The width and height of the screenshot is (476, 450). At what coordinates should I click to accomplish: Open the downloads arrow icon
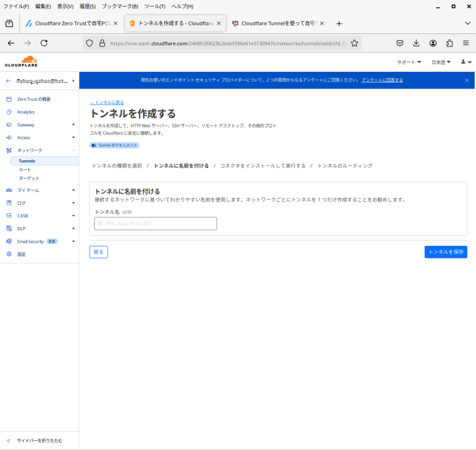(x=416, y=43)
